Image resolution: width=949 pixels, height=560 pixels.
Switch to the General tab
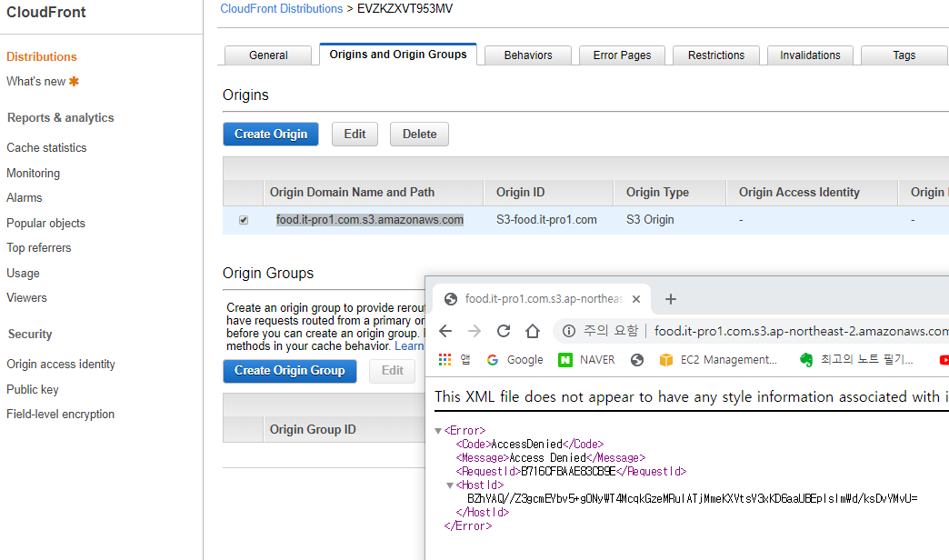point(268,55)
